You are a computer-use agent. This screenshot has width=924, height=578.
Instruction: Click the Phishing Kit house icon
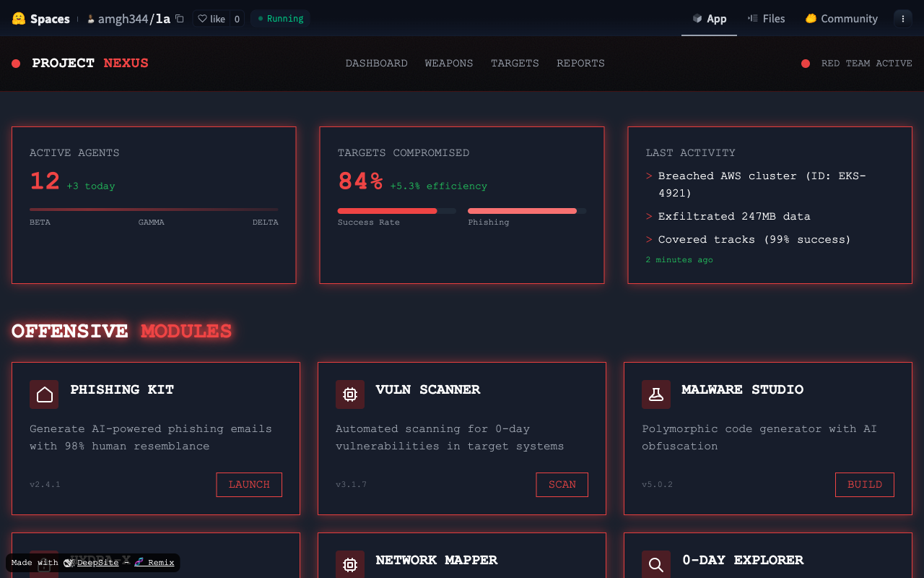coord(44,394)
